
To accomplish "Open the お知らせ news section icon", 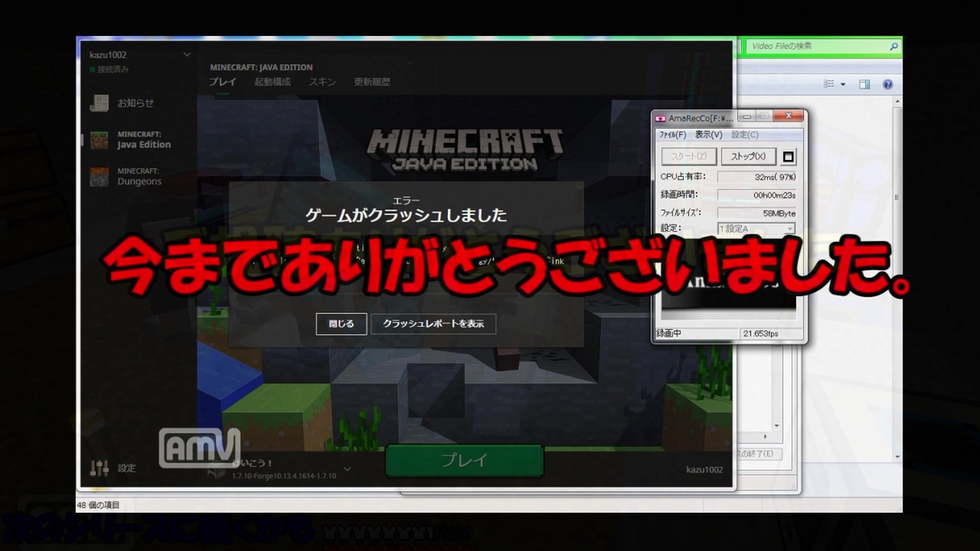I will 99,103.
